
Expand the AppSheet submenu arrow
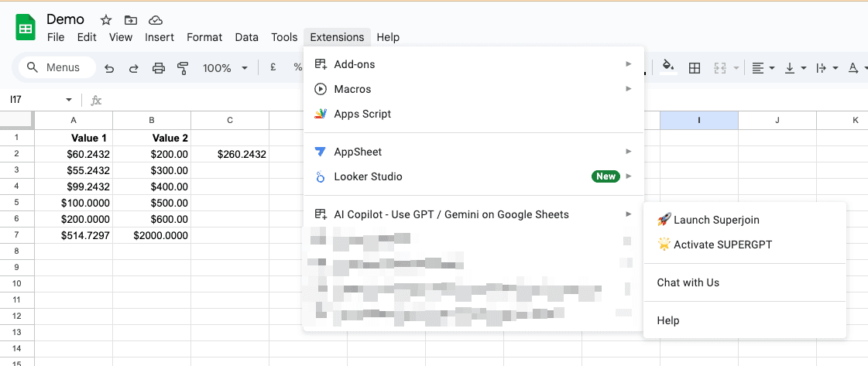click(x=628, y=152)
